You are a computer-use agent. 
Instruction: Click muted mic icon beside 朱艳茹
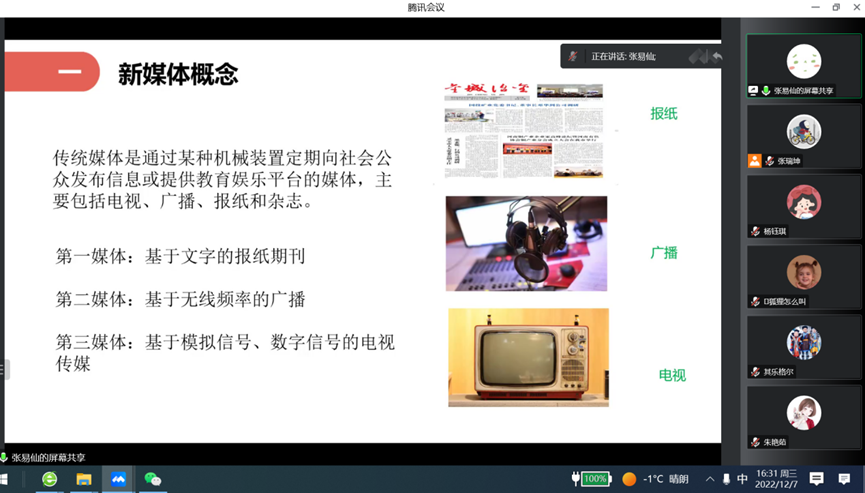pos(755,442)
